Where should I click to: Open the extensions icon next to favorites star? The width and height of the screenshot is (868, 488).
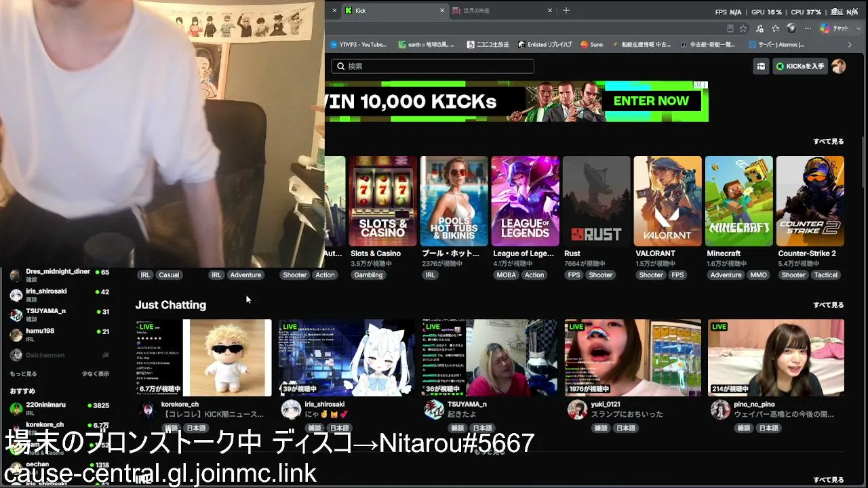click(x=759, y=28)
